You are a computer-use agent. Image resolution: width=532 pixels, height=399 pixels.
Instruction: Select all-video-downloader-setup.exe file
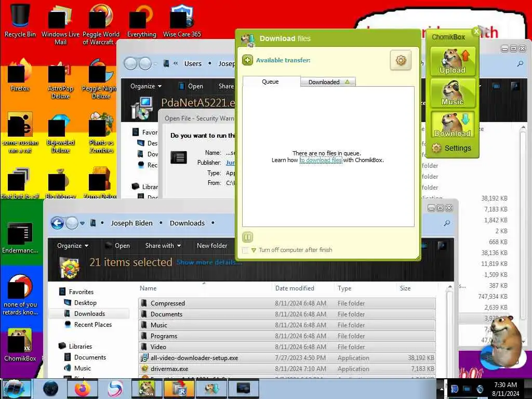point(287,357)
